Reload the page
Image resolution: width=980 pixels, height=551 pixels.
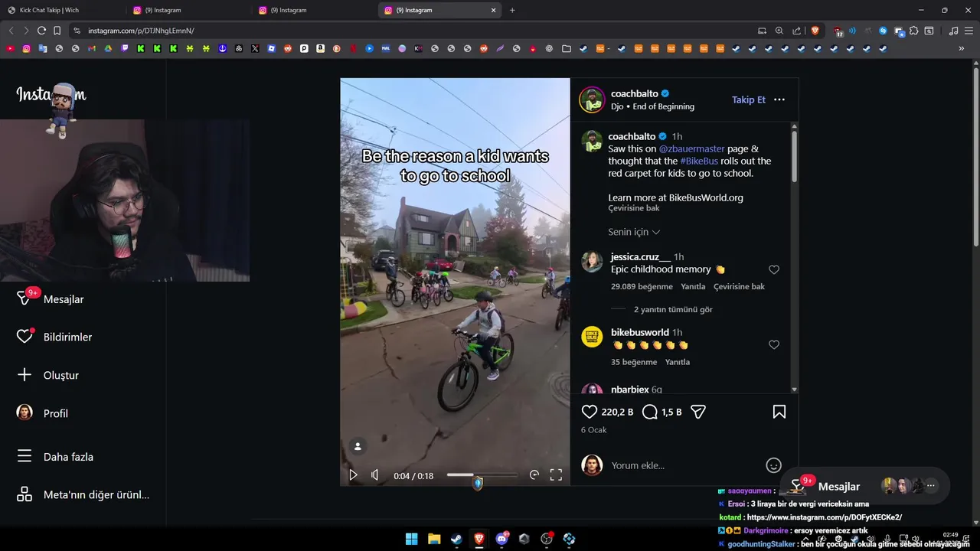point(41,31)
